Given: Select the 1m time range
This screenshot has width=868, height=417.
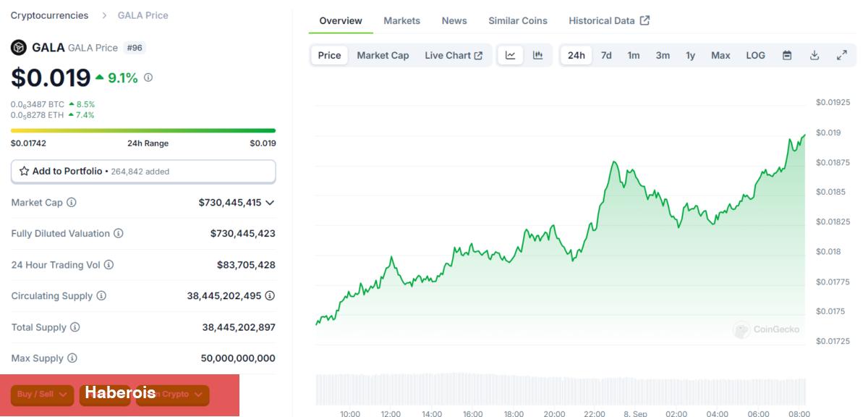Looking at the screenshot, I should coord(634,56).
